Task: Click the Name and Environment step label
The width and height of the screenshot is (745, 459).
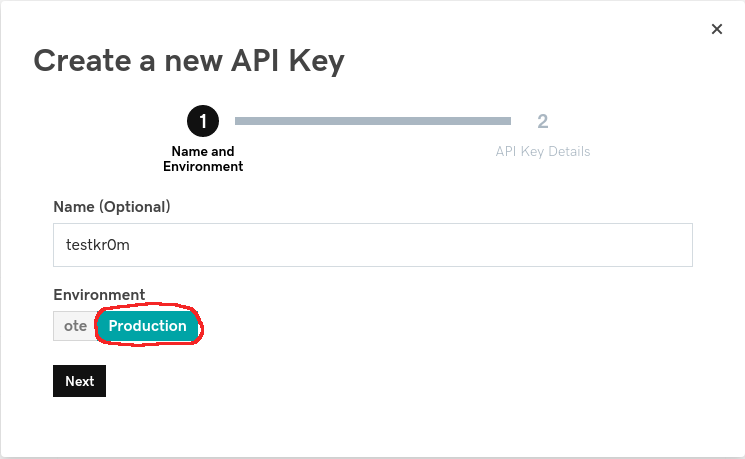Action: [x=203, y=159]
